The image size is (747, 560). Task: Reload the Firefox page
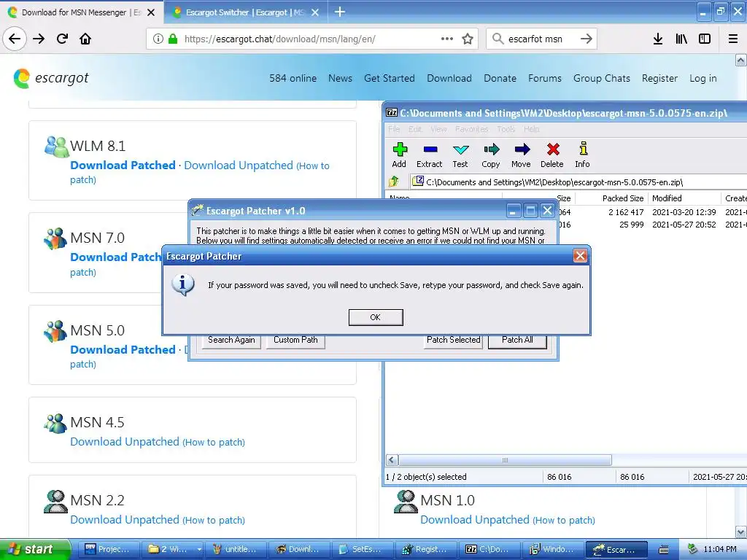click(62, 39)
